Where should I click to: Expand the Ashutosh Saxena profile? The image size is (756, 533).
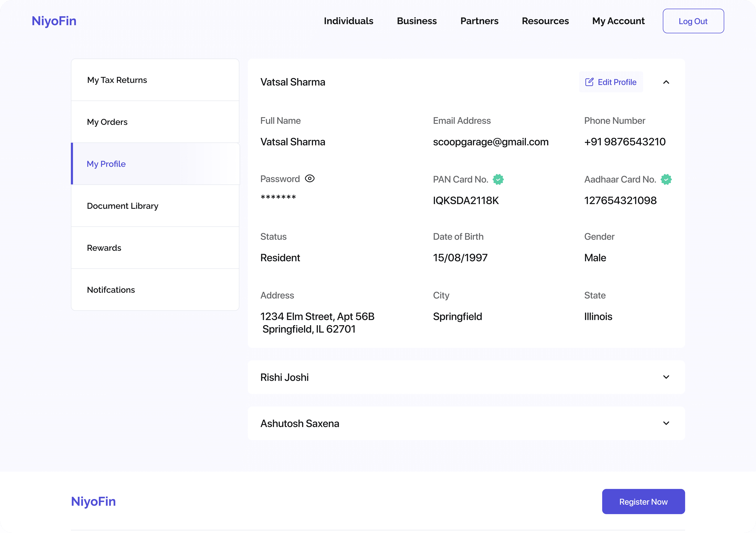tap(666, 423)
